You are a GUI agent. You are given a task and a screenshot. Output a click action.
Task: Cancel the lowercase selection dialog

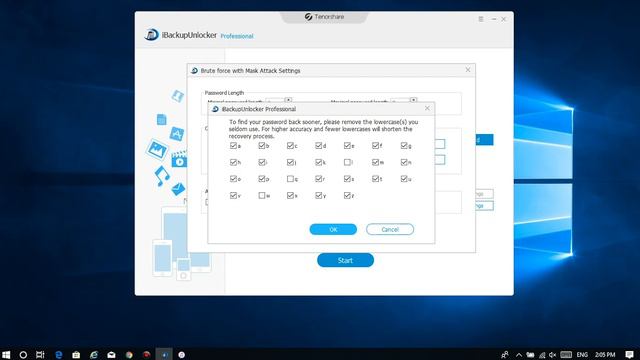(390, 229)
